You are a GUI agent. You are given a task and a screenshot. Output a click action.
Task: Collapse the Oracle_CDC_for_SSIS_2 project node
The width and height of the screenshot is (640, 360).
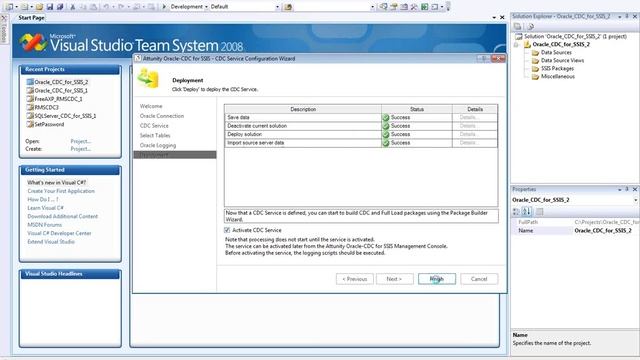point(516,44)
